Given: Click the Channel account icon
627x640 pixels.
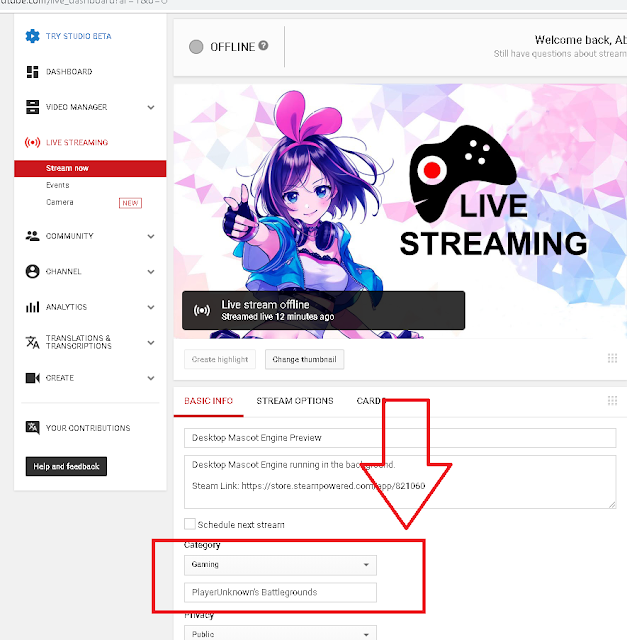Looking at the screenshot, I should point(32,271).
